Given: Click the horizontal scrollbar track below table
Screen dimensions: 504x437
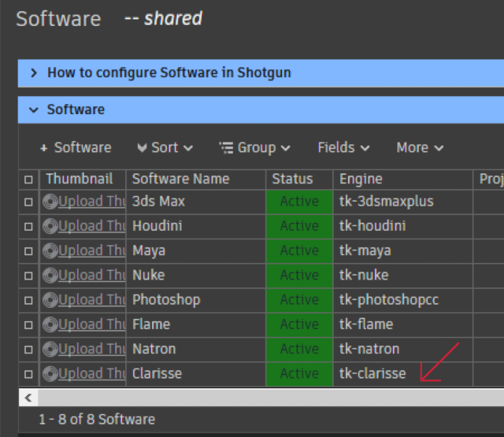Looking at the screenshot, I should point(271,398).
